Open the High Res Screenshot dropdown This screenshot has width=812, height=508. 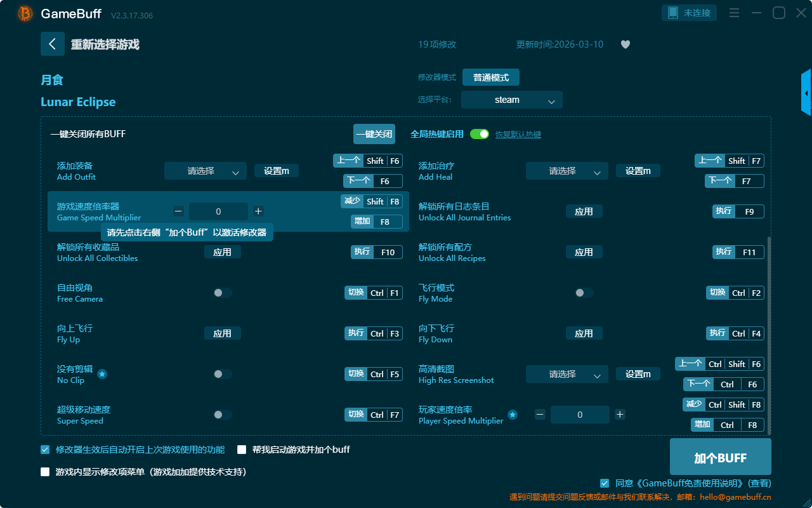[566, 374]
